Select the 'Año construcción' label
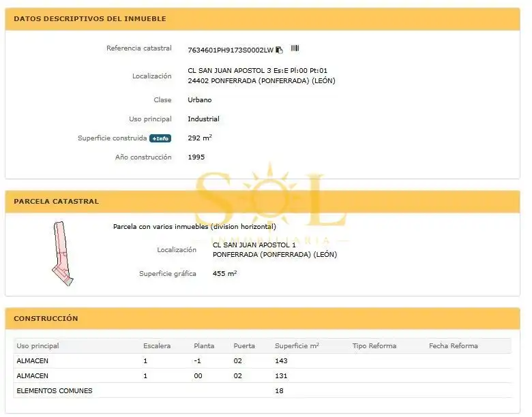Viewport: 532px width, 417px height. (x=143, y=157)
